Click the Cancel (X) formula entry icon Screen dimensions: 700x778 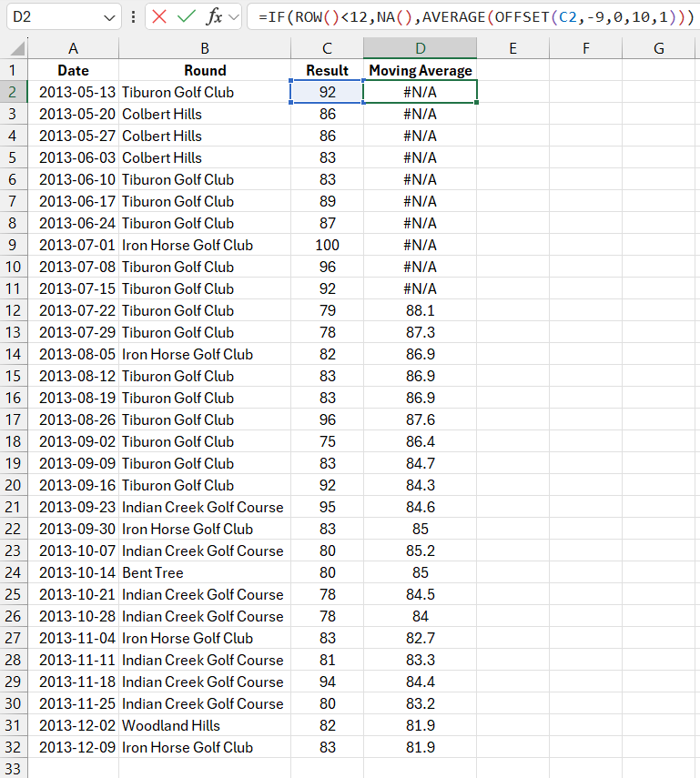160,17
